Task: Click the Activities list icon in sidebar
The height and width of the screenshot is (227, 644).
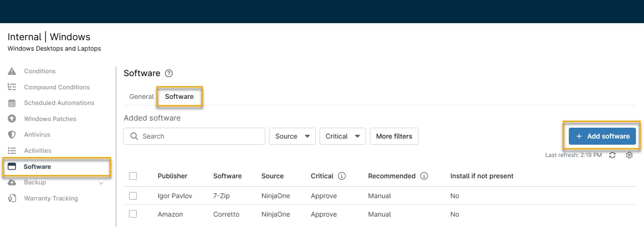Action: tap(12, 150)
